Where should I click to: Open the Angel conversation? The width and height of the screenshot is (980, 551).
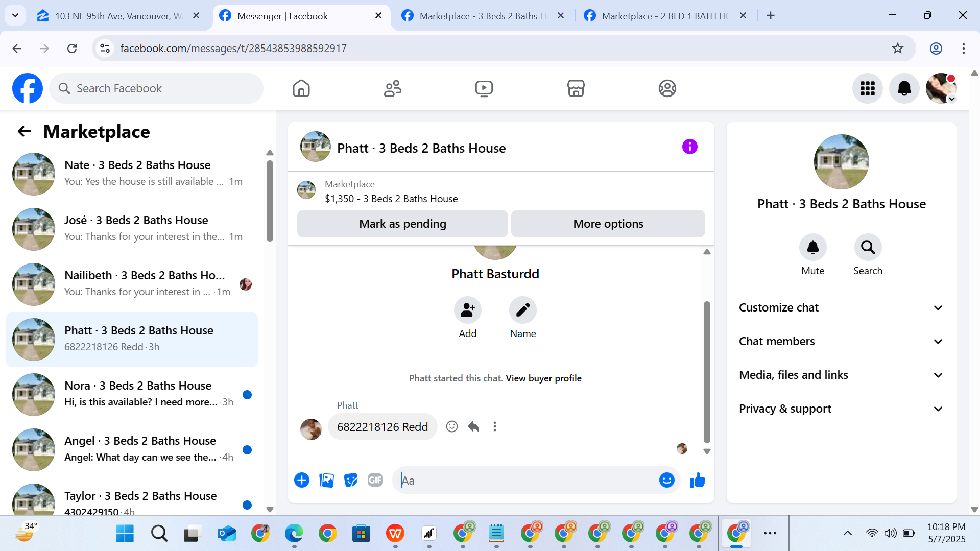click(x=132, y=450)
